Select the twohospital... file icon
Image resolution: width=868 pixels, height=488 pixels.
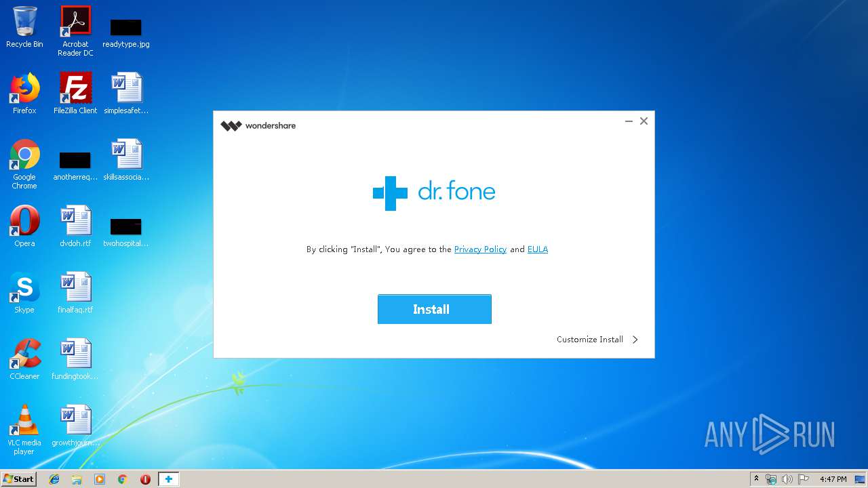(126, 232)
